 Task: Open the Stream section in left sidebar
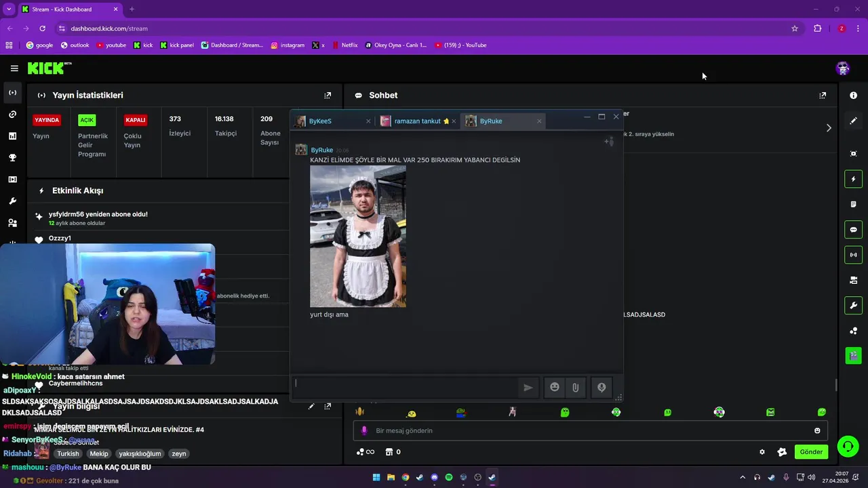pos(12,93)
